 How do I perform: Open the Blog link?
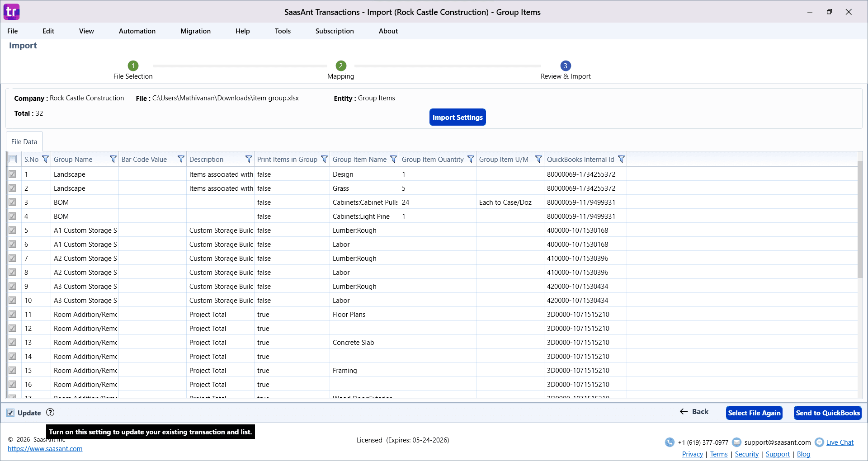[x=803, y=454]
